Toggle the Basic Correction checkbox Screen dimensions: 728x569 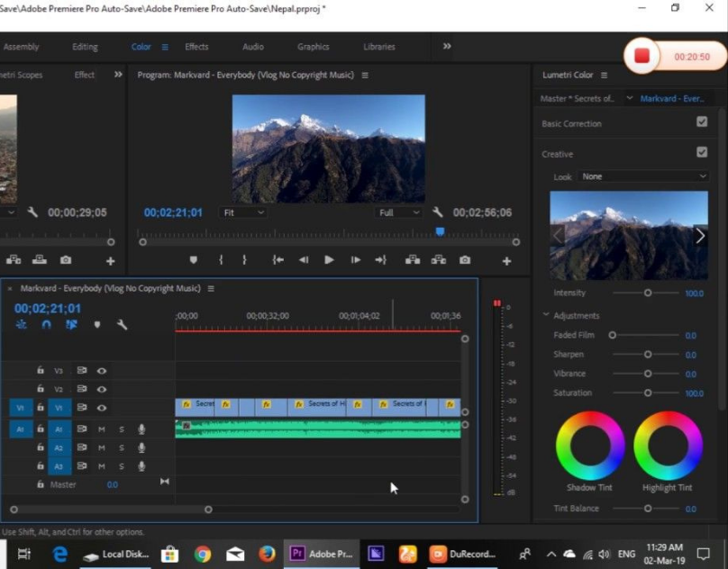[702, 122]
